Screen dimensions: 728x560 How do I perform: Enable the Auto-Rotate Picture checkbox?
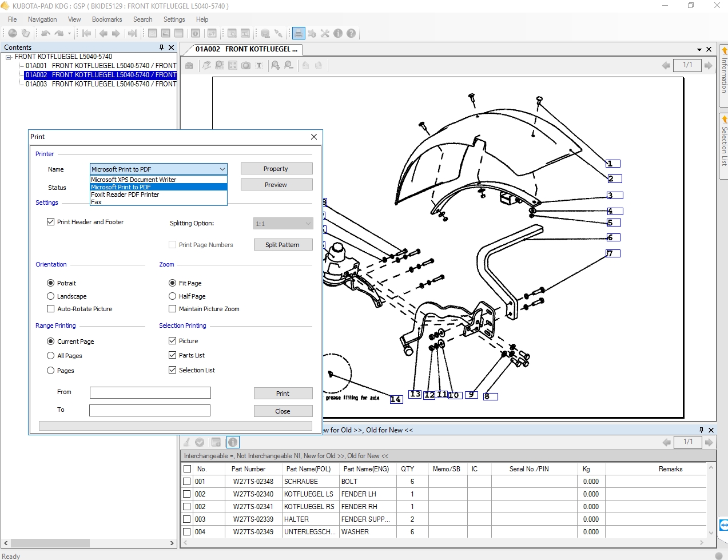[51, 309]
